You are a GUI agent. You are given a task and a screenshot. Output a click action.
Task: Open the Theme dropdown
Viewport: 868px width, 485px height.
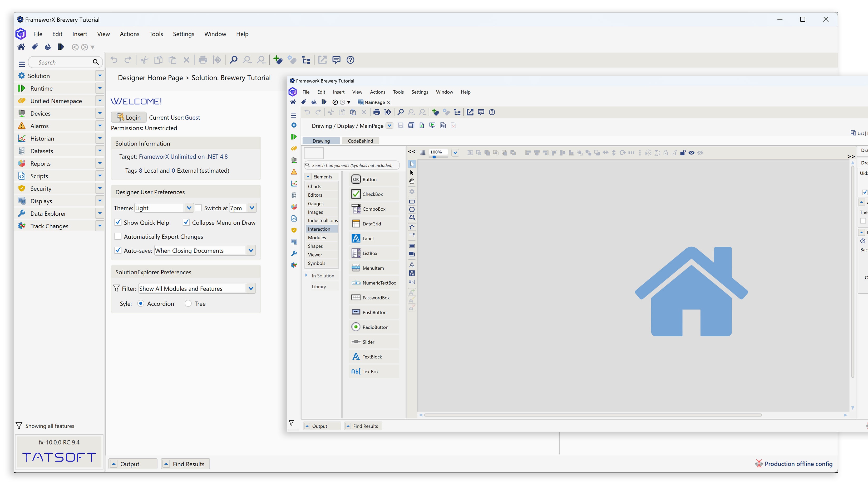pos(189,208)
